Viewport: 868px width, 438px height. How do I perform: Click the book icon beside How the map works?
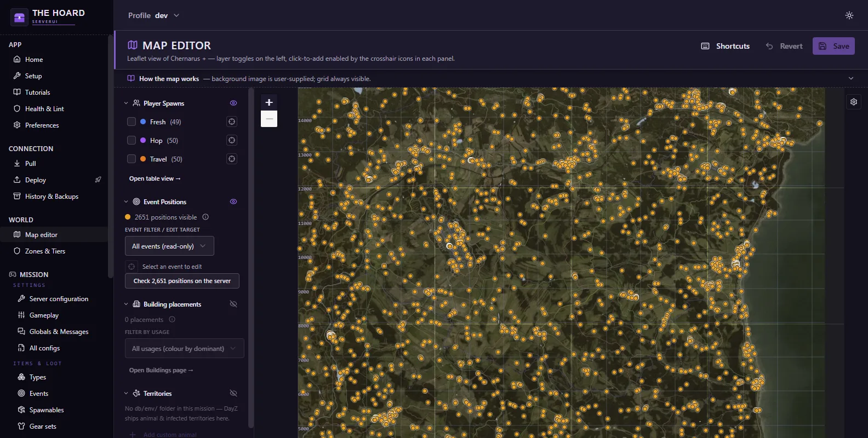131,78
